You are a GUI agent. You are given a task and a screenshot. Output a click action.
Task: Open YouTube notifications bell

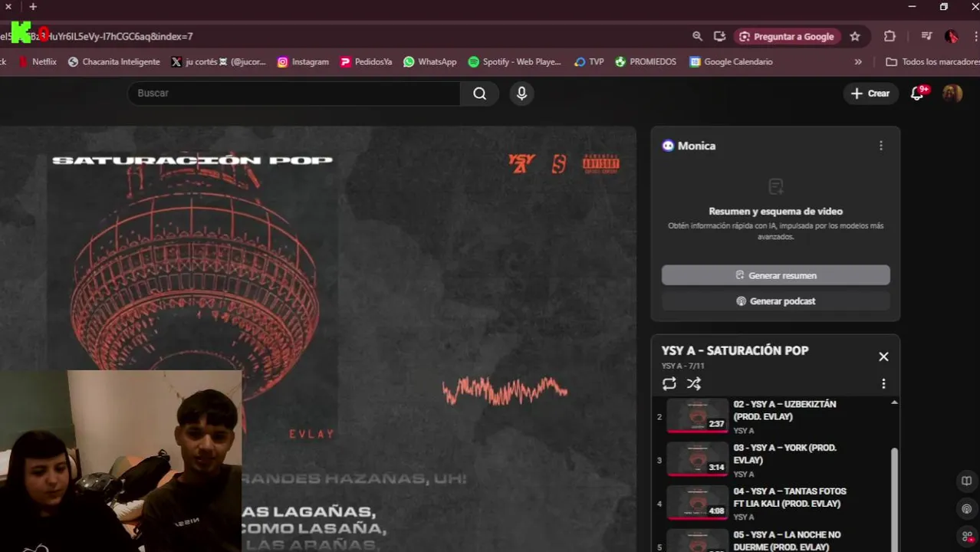[x=918, y=94]
